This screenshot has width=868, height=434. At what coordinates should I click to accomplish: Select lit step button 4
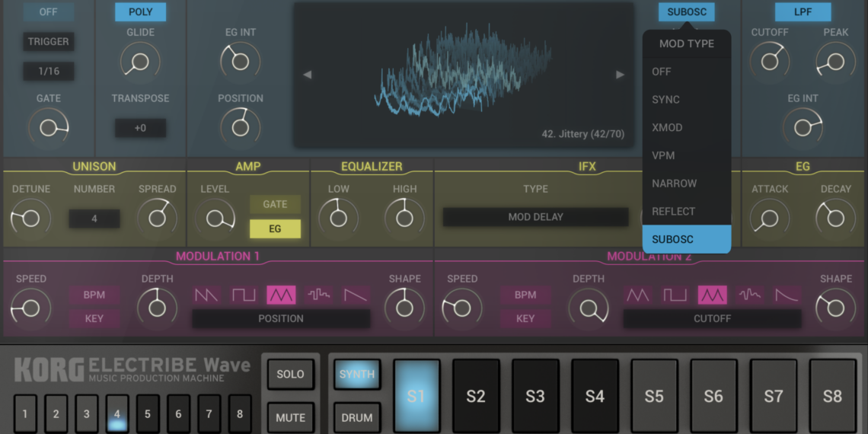point(116,413)
